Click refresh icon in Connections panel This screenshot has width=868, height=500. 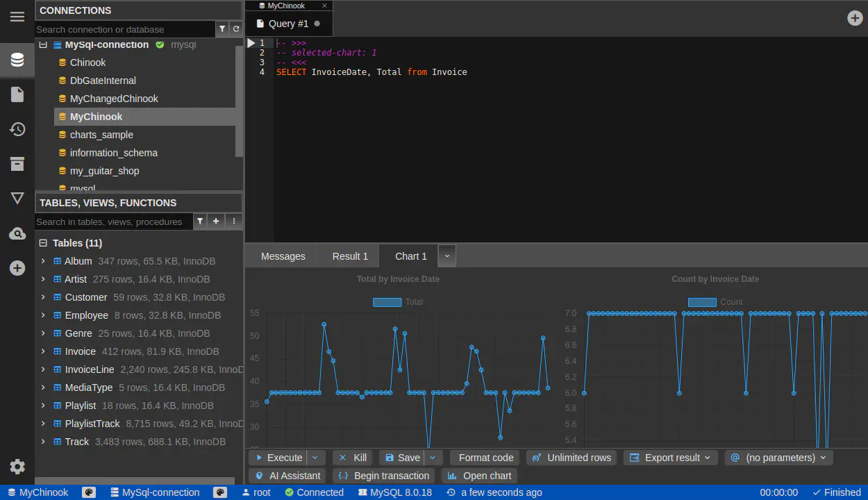(236, 29)
